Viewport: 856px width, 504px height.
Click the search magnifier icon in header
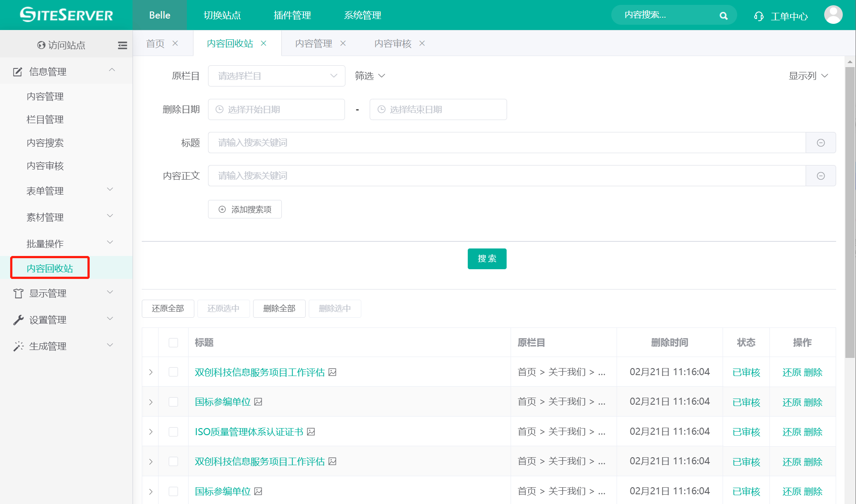tap(723, 16)
